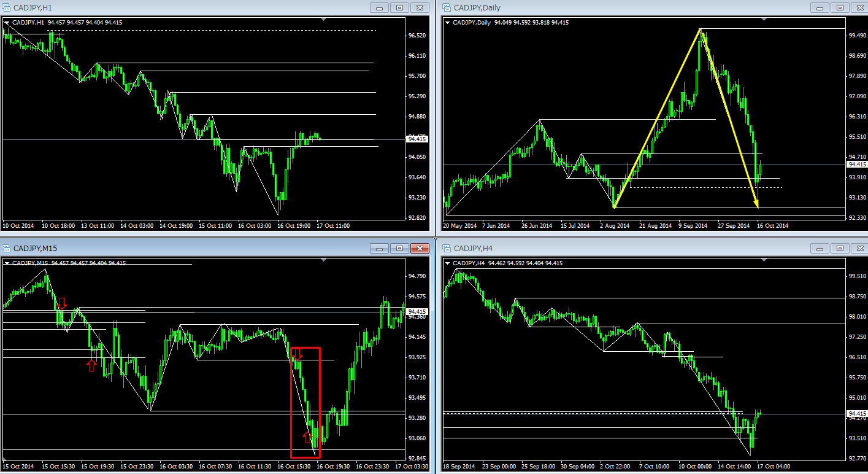Activate the CADJPY,H1 window title bar

click(x=184, y=7)
